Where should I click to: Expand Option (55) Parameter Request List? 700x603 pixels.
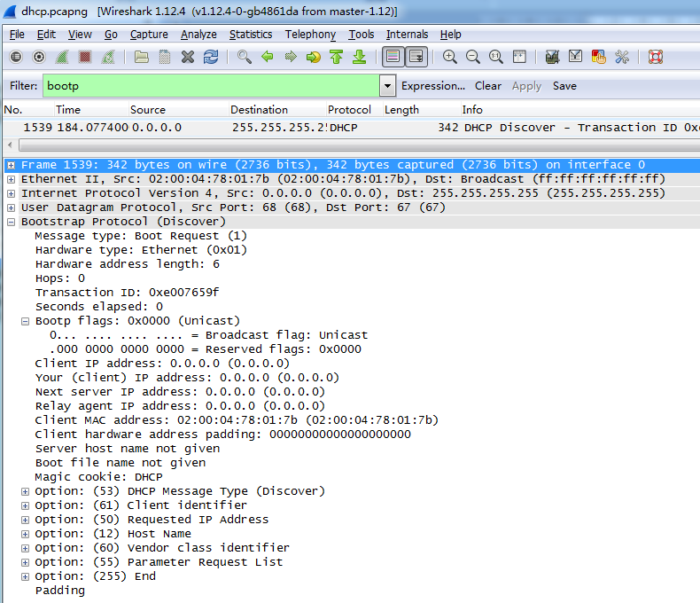tap(26, 562)
